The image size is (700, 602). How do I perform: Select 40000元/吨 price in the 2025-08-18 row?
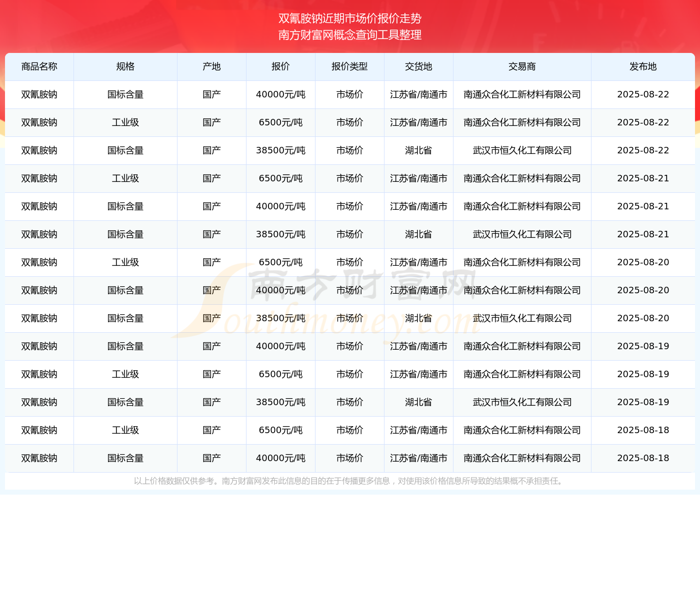[x=280, y=458]
